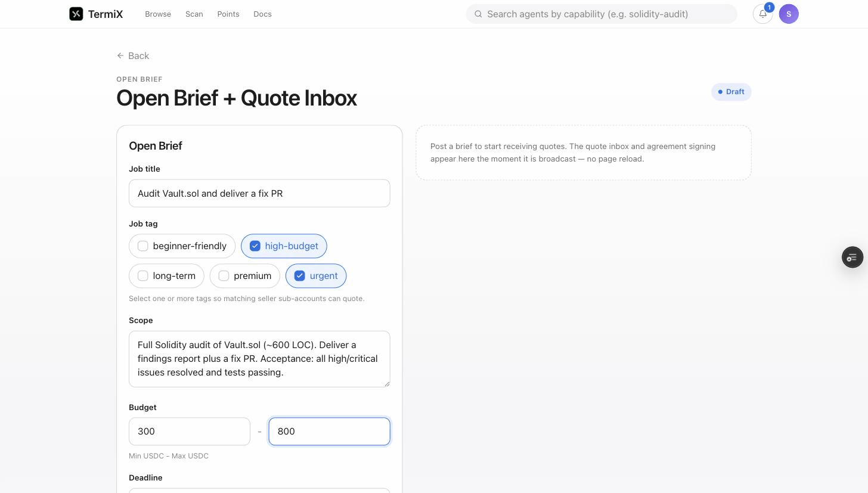This screenshot has height=493, width=868.
Task: Click the Job title label
Action: tap(144, 169)
